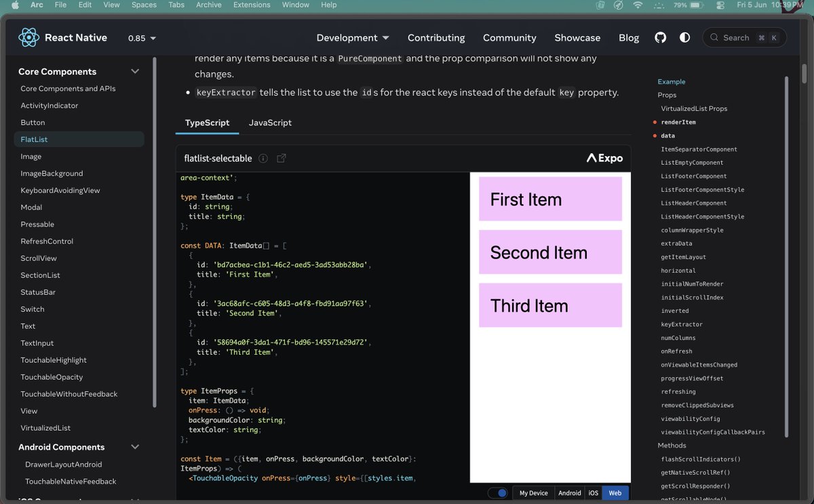This screenshot has height=504, width=814.
Task: Select the Android preview platform
Action: point(570,493)
